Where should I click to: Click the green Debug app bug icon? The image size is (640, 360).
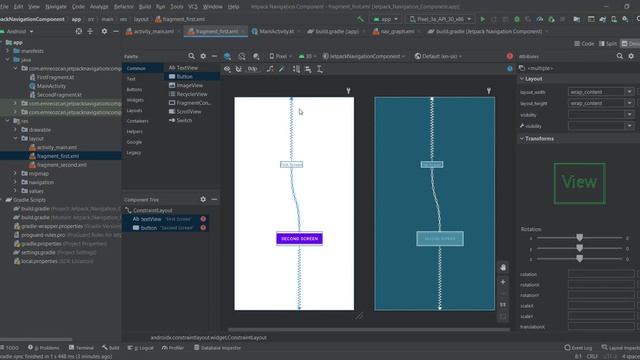pos(517,19)
